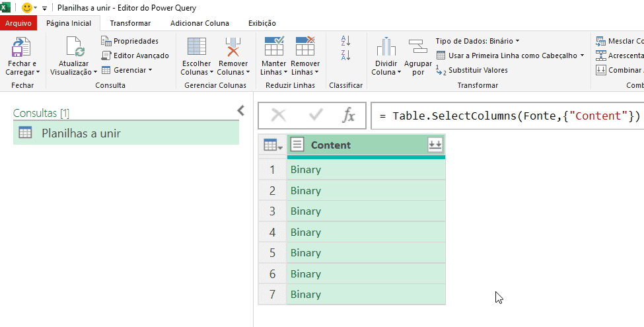Switch to the Adicionar Coluna tab

[x=199, y=23]
